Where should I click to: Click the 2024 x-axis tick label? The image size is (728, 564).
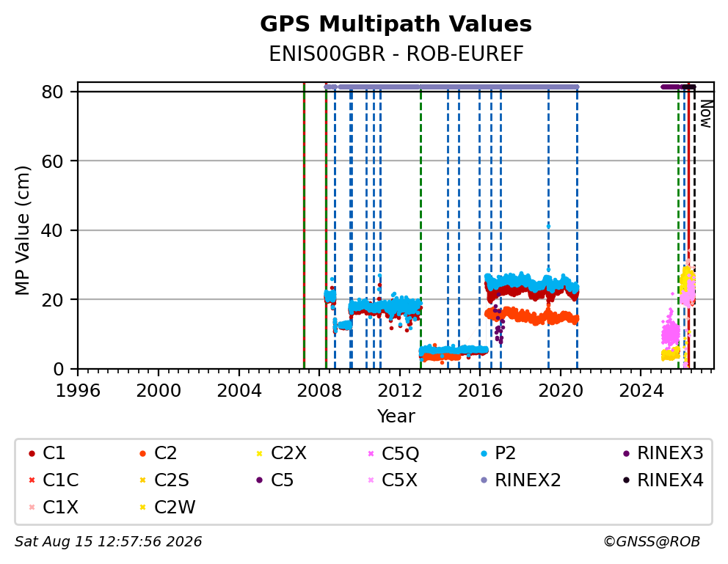tap(641, 391)
